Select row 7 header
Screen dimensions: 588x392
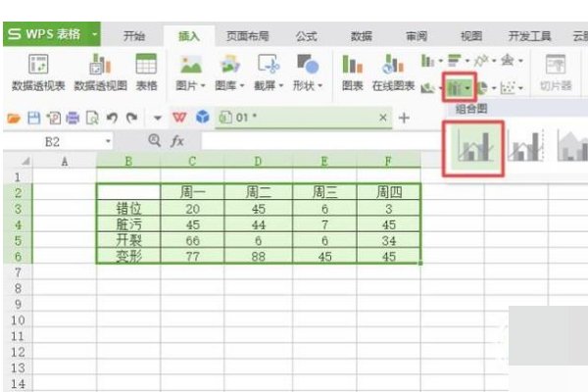pyautogui.click(x=18, y=272)
